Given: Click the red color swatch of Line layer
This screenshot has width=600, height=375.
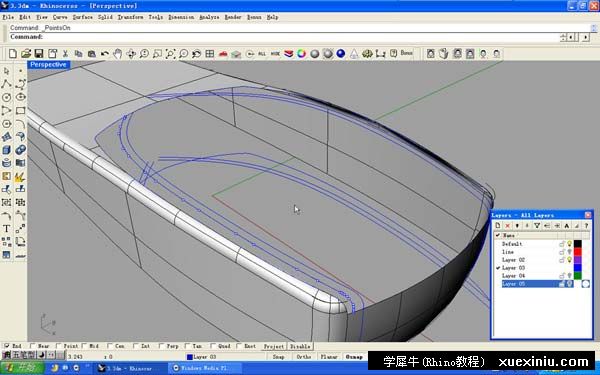Looking at the screenshot, I should [x=577, y=252].
